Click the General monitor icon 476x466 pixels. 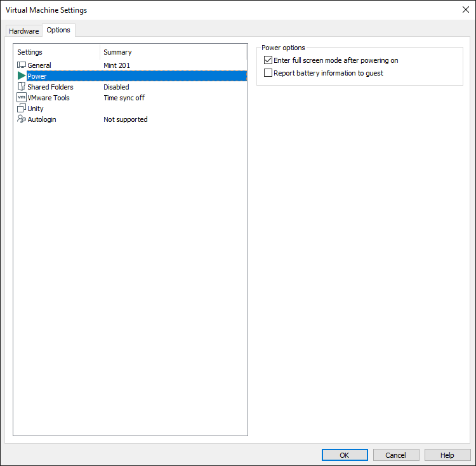[22, 65]
